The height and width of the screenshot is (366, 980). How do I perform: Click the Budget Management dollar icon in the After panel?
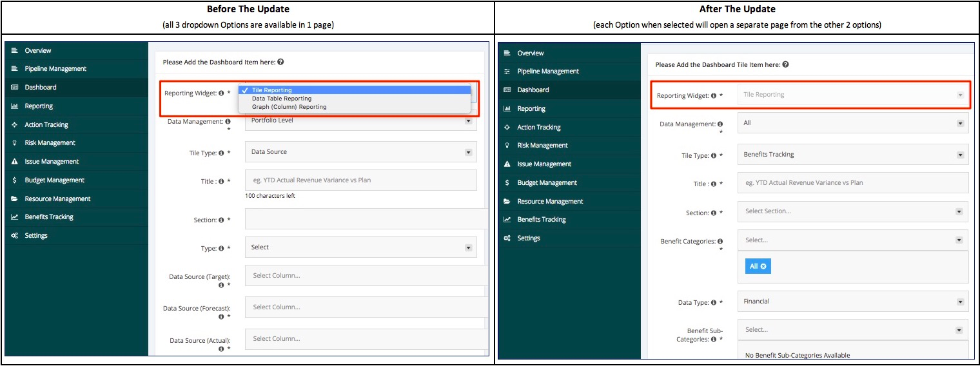pyautogui.click(x=507, y=182)
